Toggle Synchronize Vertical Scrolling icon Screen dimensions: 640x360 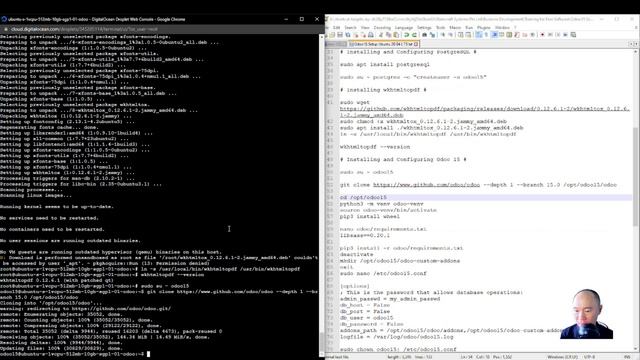[x=462, y=35]
